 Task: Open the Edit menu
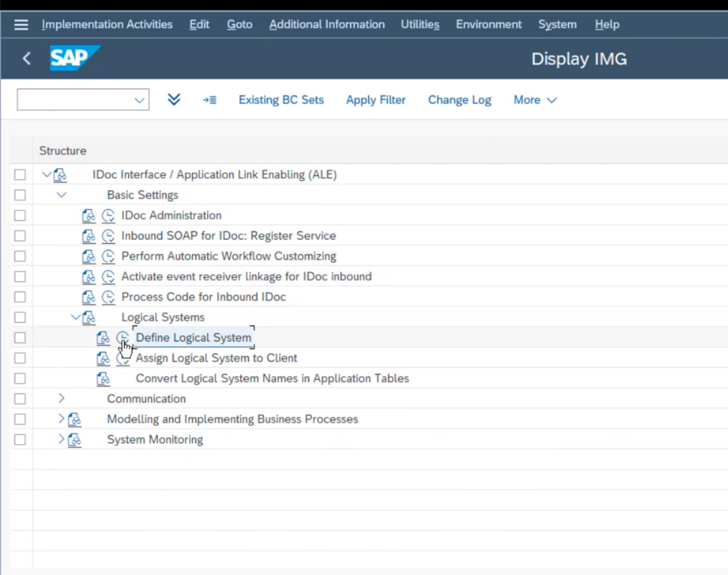tap(199, 24)
